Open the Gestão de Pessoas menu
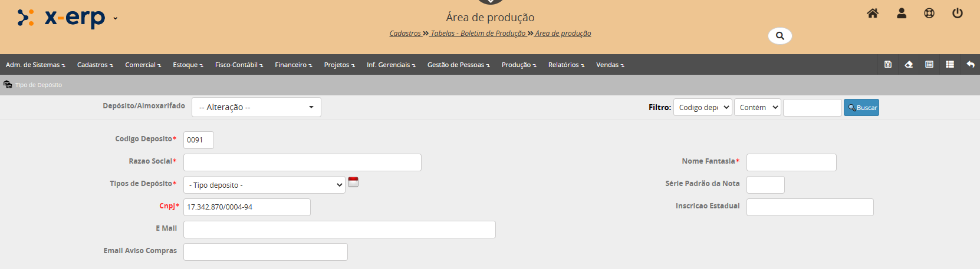This screenshot has height=269, width=980. pos(458,65)
